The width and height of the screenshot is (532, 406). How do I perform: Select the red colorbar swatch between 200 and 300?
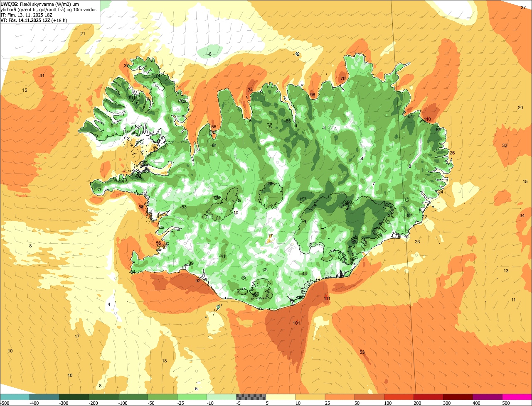click(x=429, y=396)
